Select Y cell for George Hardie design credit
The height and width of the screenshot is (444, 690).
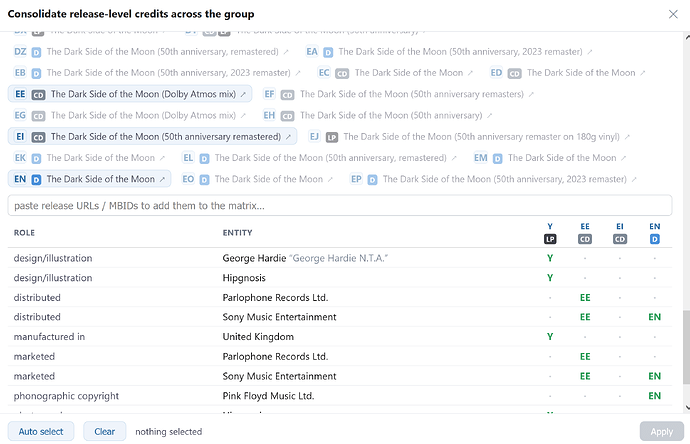pos(550,258)
